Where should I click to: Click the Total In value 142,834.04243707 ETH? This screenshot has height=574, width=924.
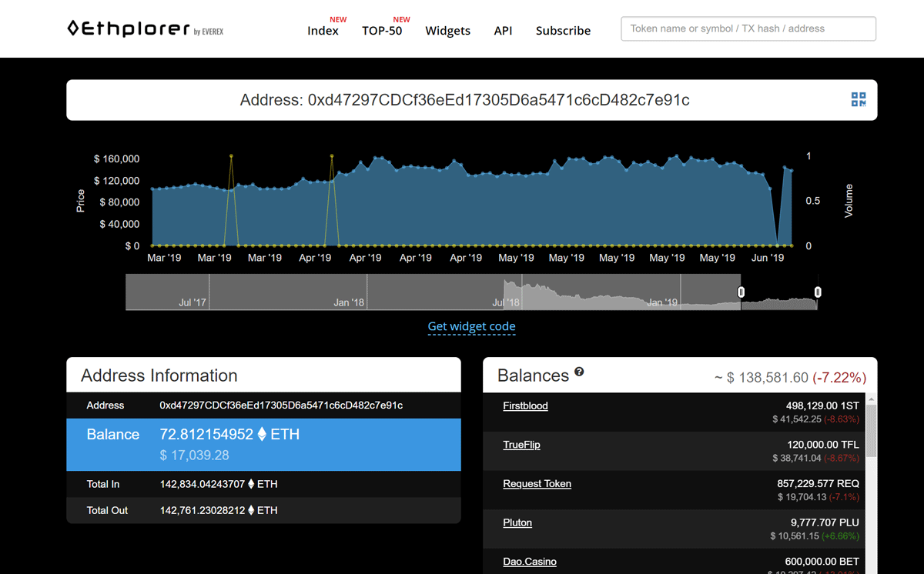pos(219,484)
